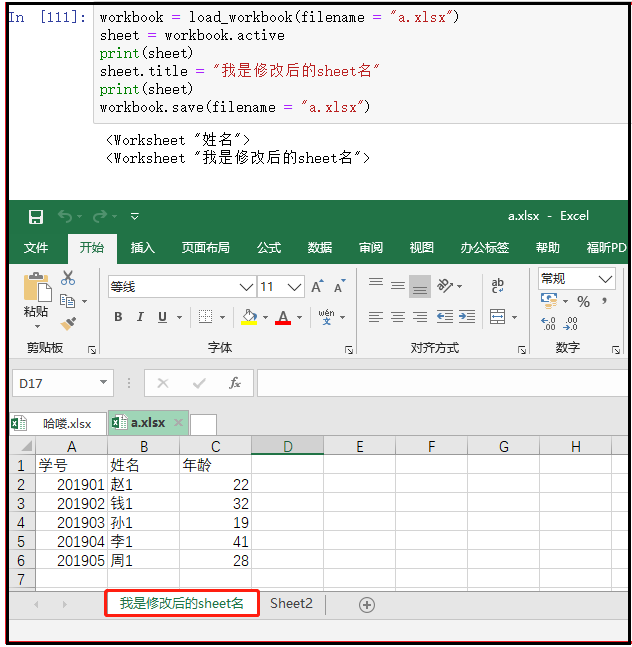632x647 pixels.
Task: Click the Comma Style icon
Action: point(604,301)
